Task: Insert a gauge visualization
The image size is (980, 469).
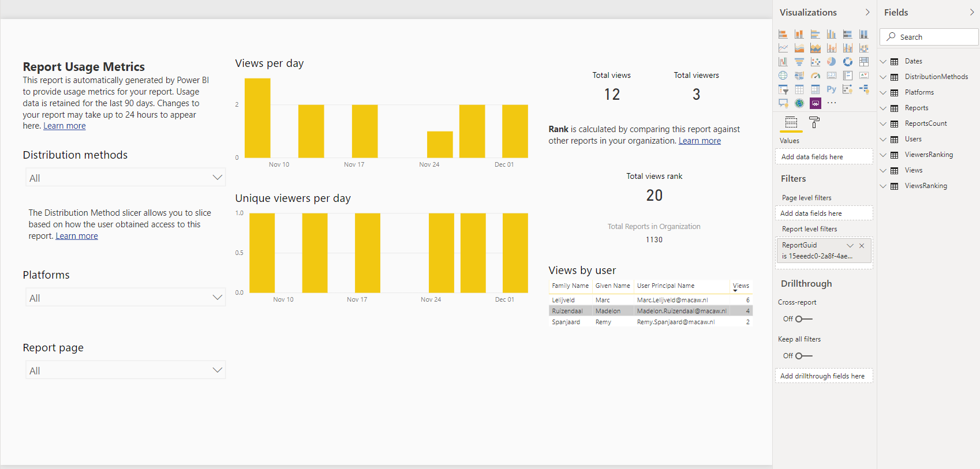Action: click(815, 76)
